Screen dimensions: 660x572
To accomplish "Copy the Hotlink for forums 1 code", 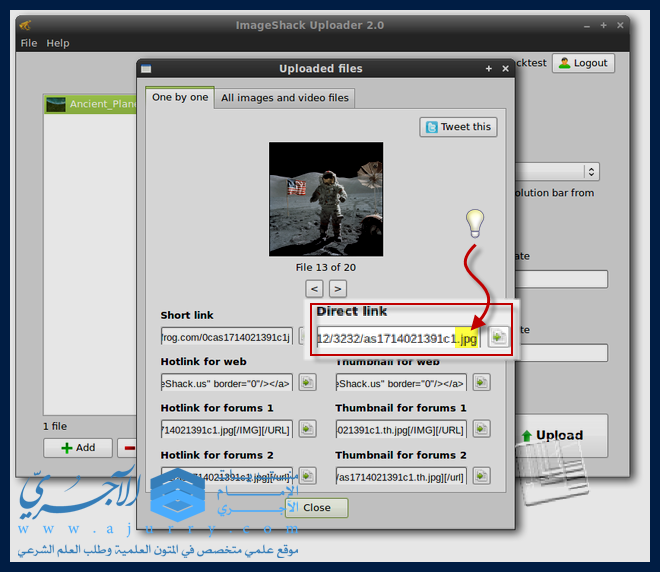I will pos(307,429).
